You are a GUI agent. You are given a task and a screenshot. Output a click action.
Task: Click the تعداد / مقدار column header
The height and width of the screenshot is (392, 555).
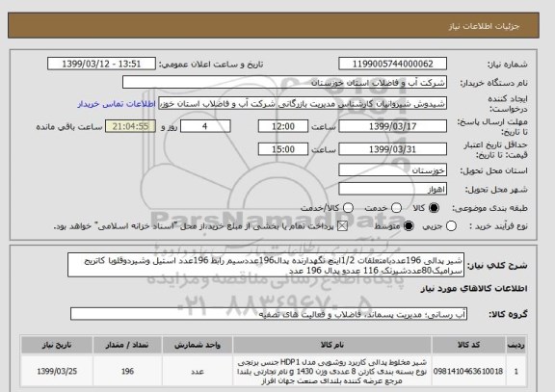point(127,345)
